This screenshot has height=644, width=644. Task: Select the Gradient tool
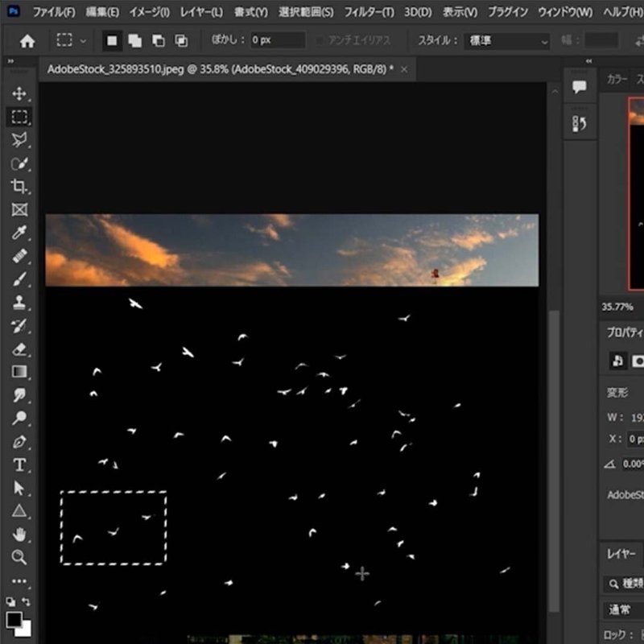[19, 372]
